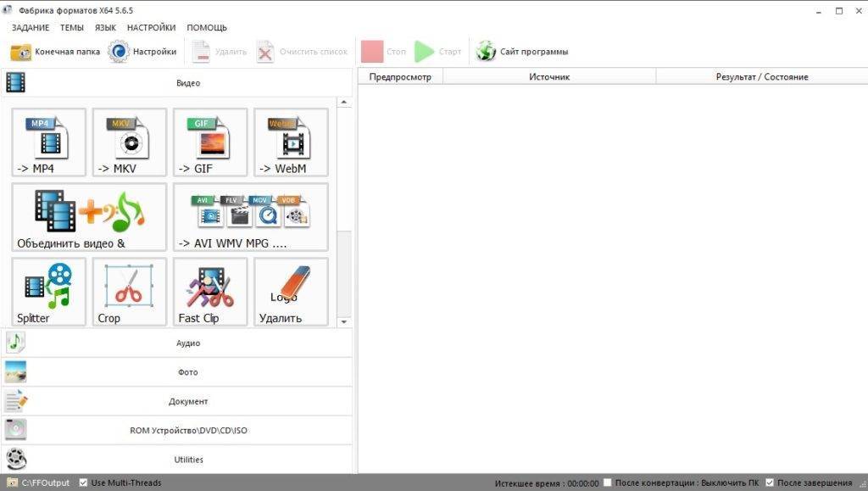Open Сайт программы website button
868x491 pixels.
click(x=522, y=52)
